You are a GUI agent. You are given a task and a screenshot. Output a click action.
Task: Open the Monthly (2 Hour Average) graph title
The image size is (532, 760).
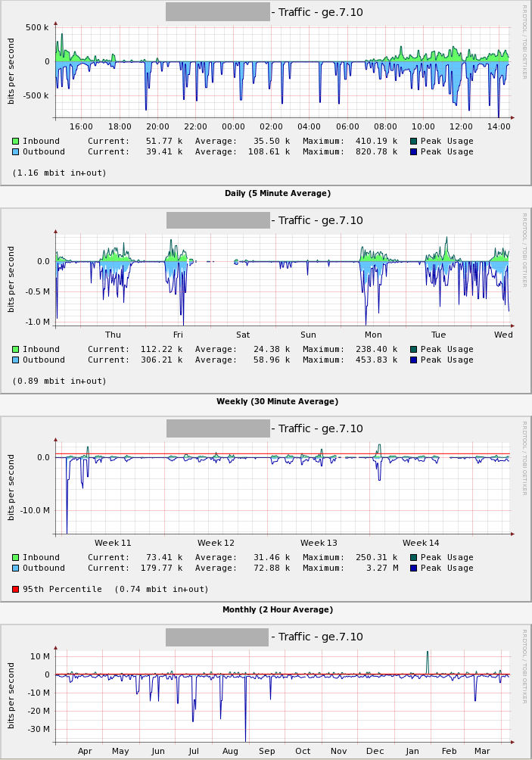tap(278, 610)
